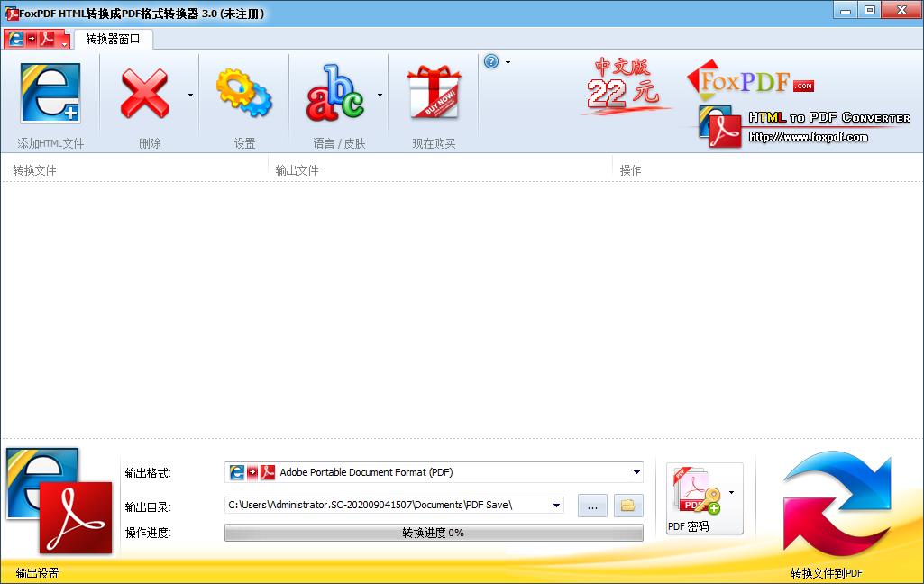Click the blue help question mark icon
The image size is (924, 584).
point(491,61)
